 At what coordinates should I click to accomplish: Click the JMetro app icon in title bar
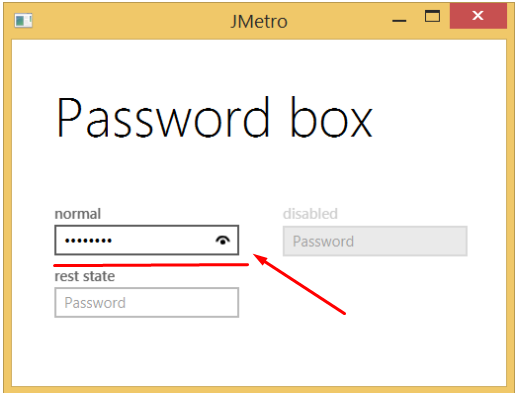[23, 21]
